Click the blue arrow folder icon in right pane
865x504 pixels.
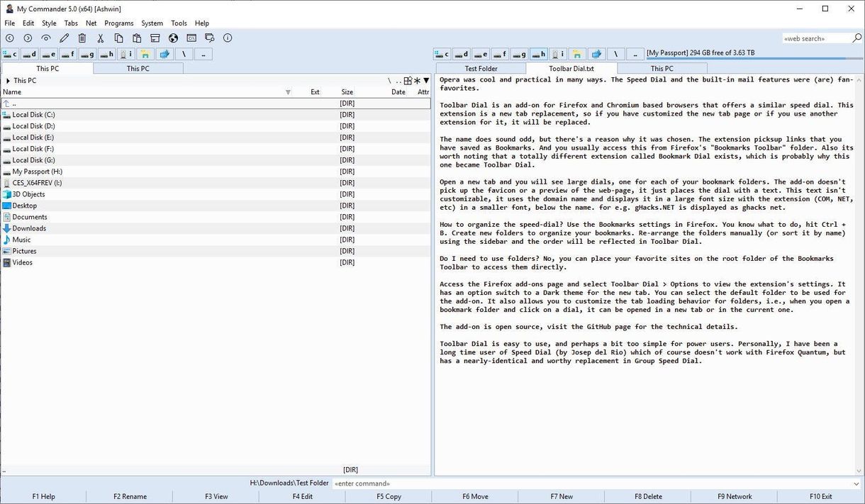click(x=596, y=54)
